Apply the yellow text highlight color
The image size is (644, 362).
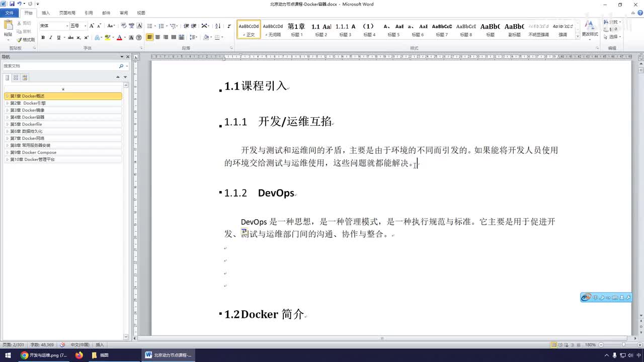tap(107, 37)
